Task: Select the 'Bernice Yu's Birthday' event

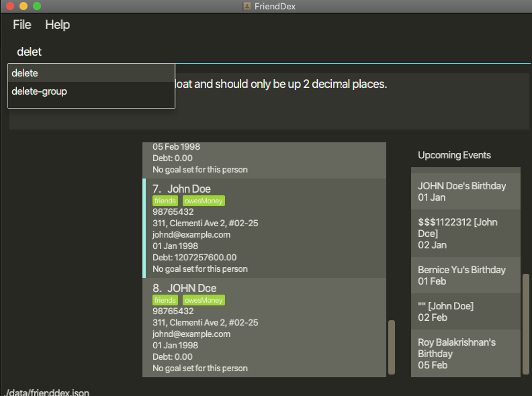Action: tap(465, 275)
